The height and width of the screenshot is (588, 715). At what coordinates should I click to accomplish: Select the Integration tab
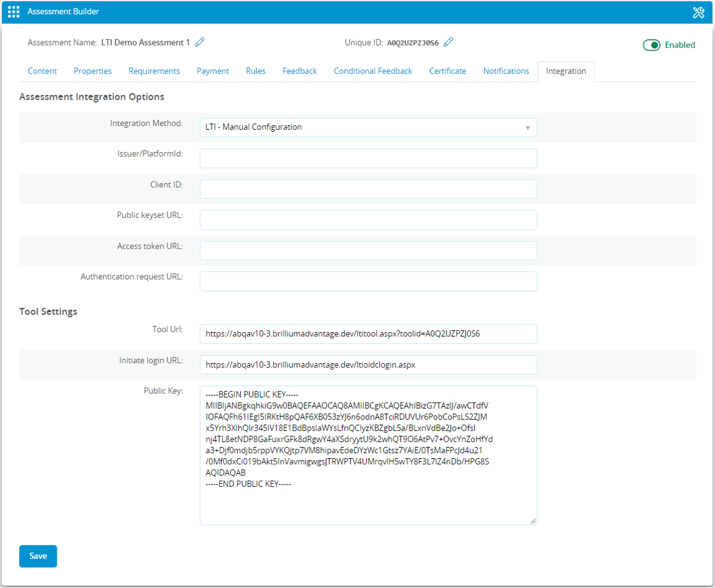point(566,72)
